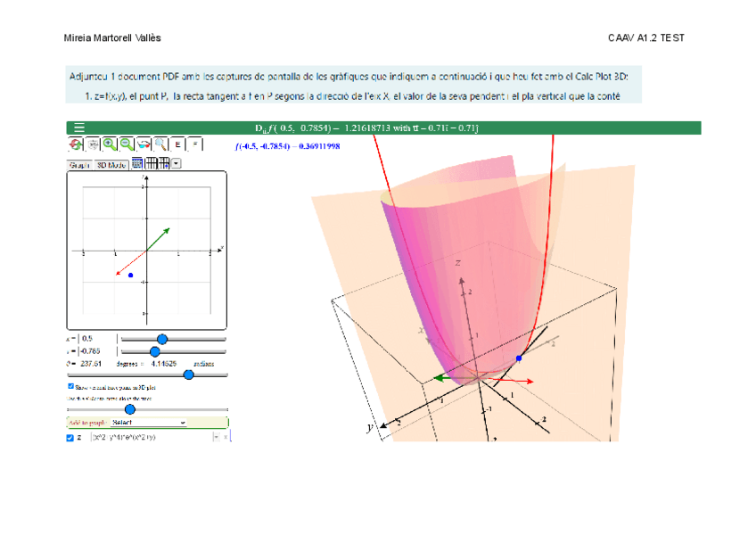Screen dimensions: 756x535
Task: Click the radians value 4.14525
Action: (x=164, y=364)
